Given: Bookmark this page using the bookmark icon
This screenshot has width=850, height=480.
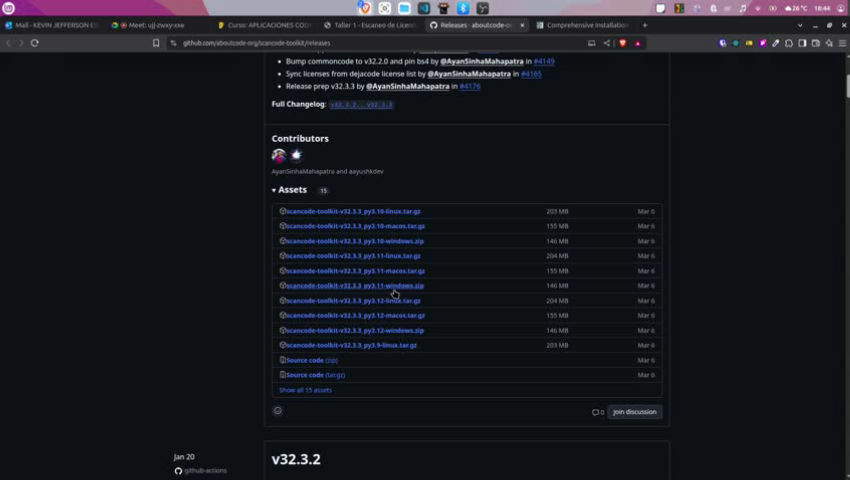Looking at the screenshot, I should [156, 43].
